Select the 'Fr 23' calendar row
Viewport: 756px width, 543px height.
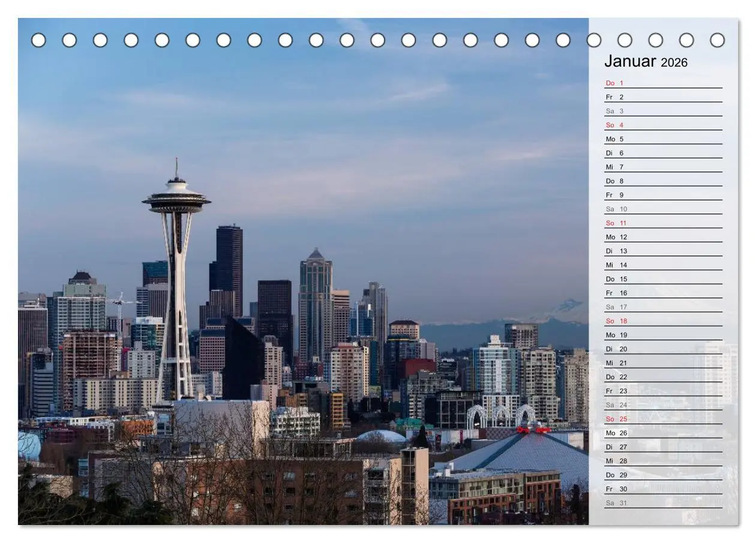(663, 391)
